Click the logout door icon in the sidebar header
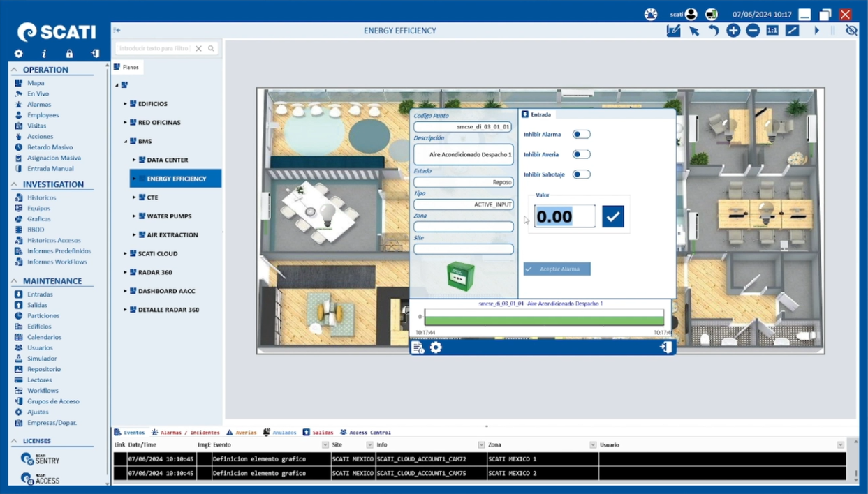The height and width of the screenshot is (494, 868). pos(95,54)
